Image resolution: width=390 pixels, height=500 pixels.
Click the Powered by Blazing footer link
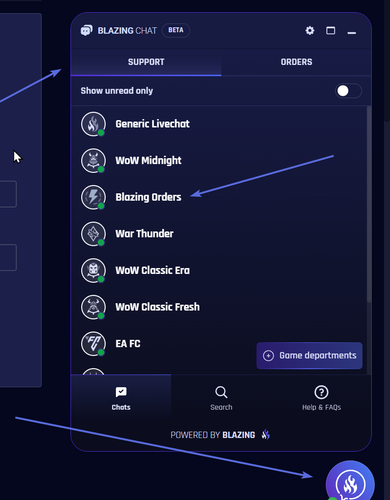[220, 435]
